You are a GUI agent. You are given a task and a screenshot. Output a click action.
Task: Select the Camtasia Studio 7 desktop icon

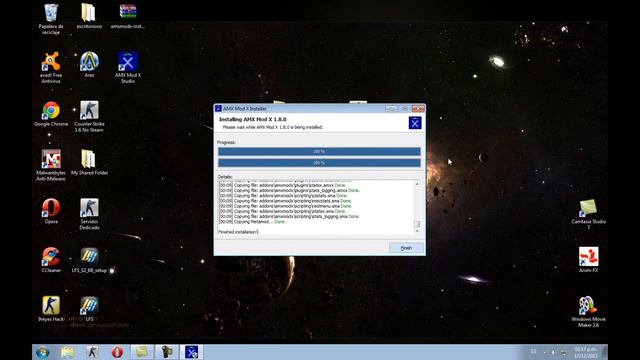[x=589, y=214]
